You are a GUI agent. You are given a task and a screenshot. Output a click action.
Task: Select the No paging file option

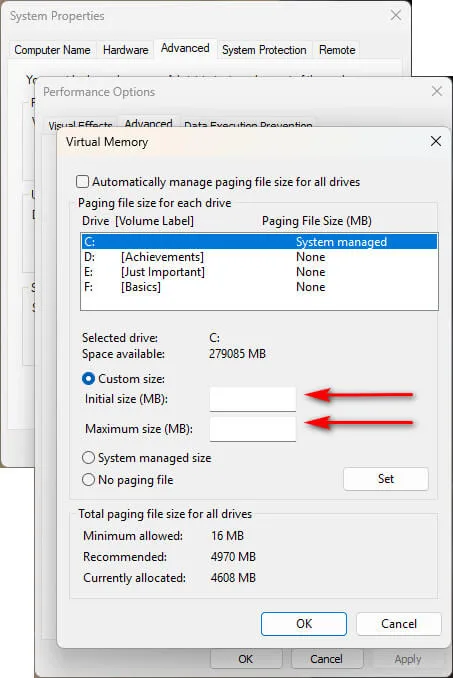(x=88, y=480)
